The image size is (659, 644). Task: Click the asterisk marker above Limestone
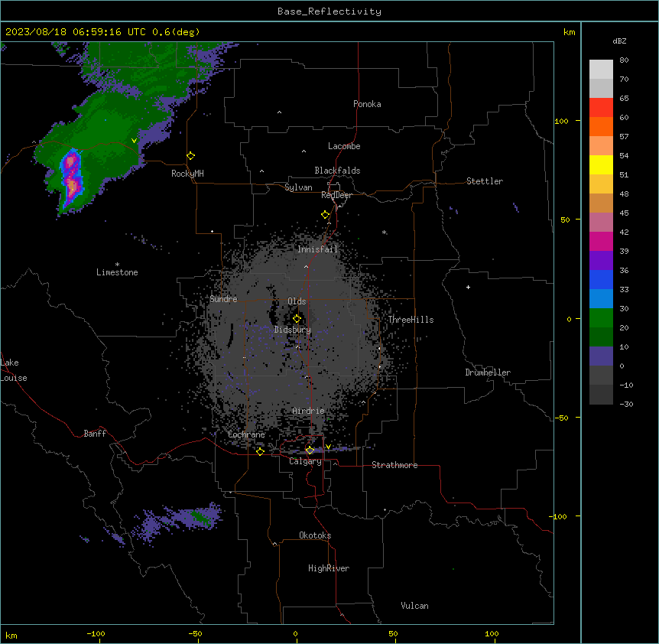pyautogui.click(x=117, y=264)
